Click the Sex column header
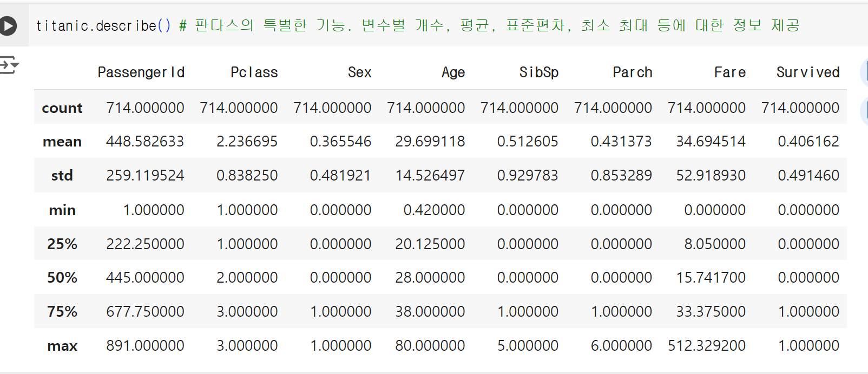The width and height of the screenshot is (868, 374). coord(359,72)
